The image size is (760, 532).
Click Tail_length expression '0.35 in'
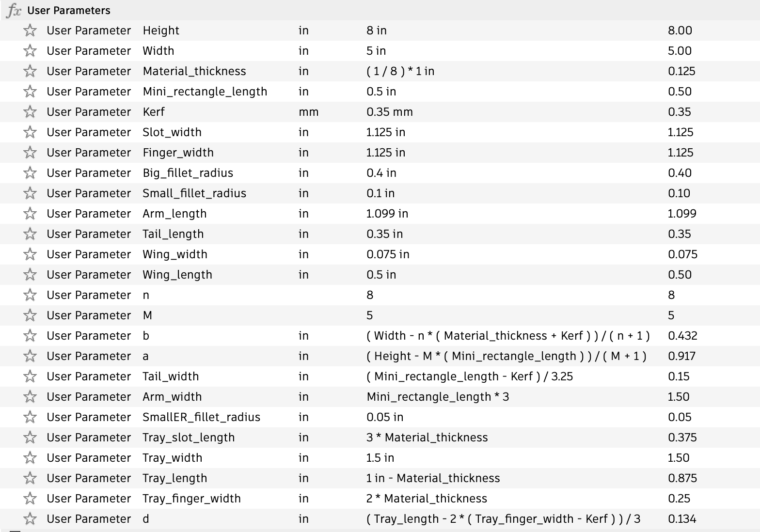click(385, 234)
